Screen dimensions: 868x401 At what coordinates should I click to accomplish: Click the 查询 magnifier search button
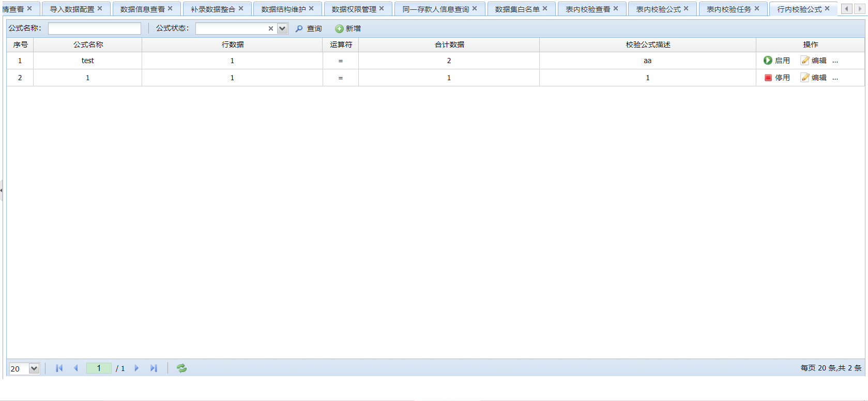[309, 29]
